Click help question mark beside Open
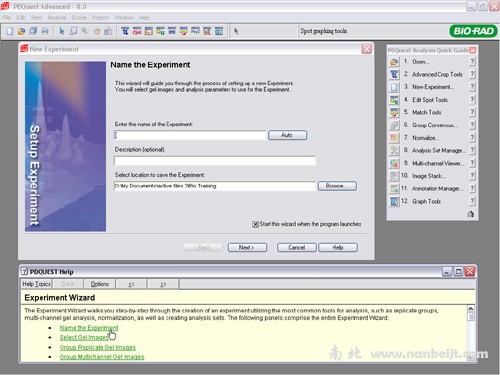Viewport: 500px width, 375px height. tap(472, 62)
